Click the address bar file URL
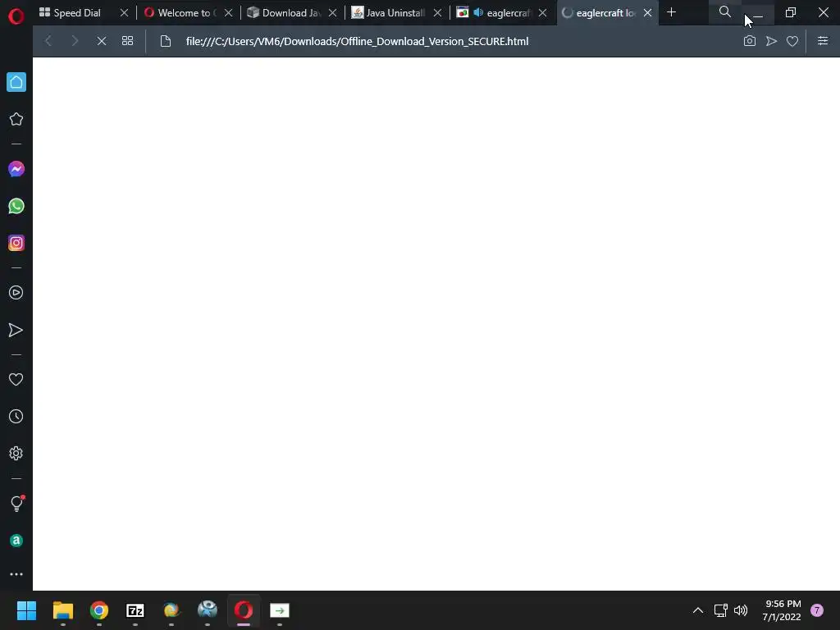Image resolution: width=840 pixels, height=630 pixels. (x=357, y=41)
